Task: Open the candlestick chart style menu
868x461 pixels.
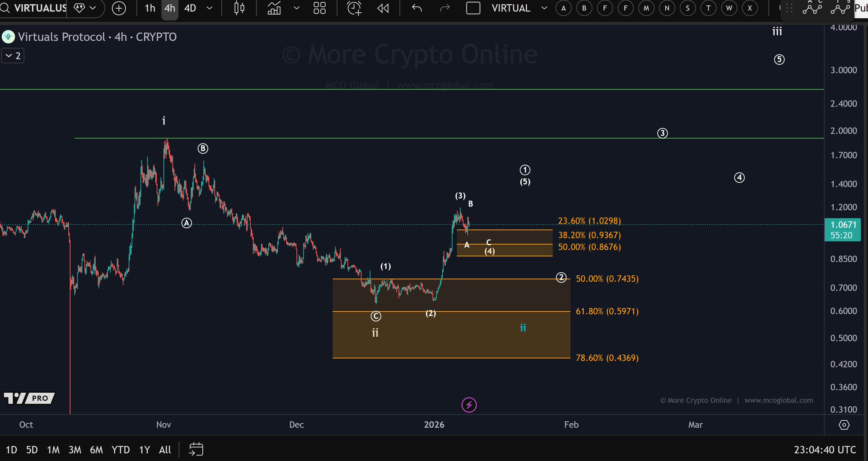Action: pyautogui.click(x=240, y=8)
